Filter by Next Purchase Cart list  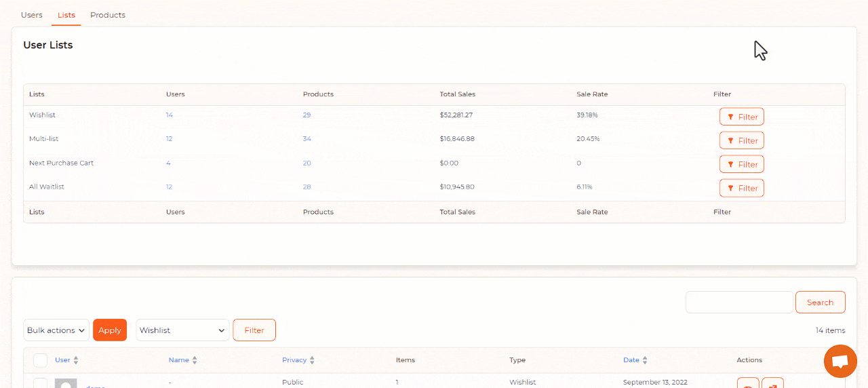pyautogui.click(x=741, y=164)
